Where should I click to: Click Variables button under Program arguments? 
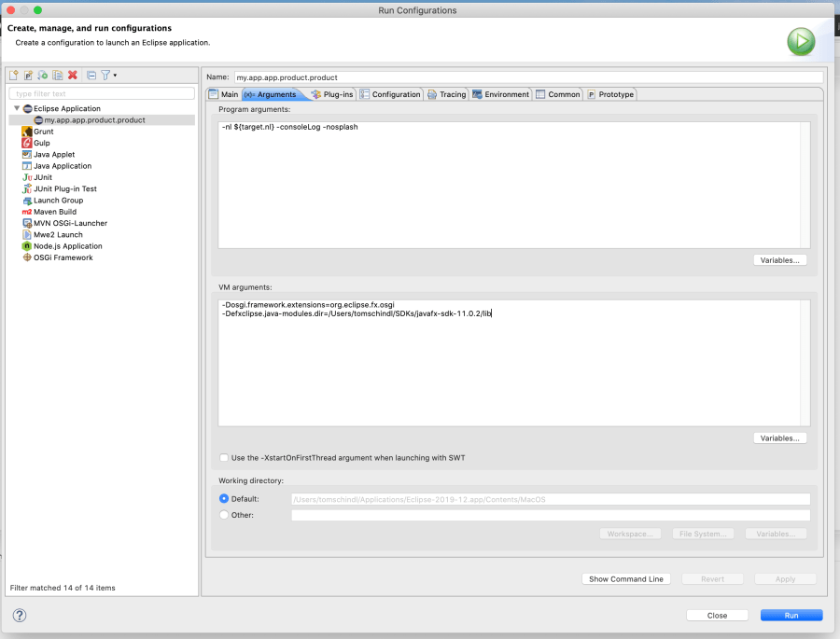tap(779, 260)
